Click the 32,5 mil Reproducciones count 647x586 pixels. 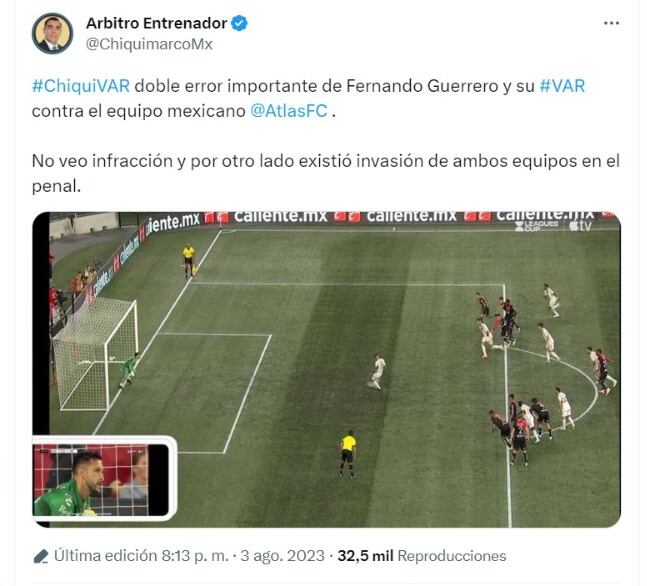click(x=422, y=556)
